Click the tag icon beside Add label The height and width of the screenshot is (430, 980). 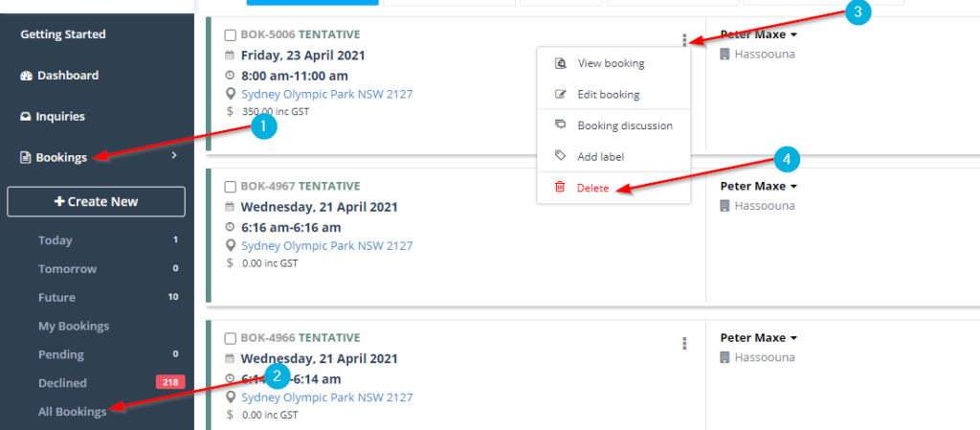coord(560,156)
